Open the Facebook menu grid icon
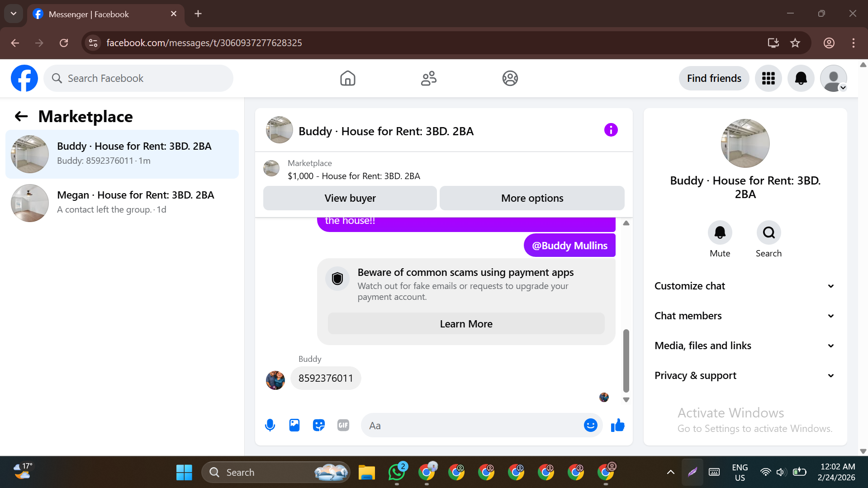This screenshot has width=868, height=488. coord(768,78)
